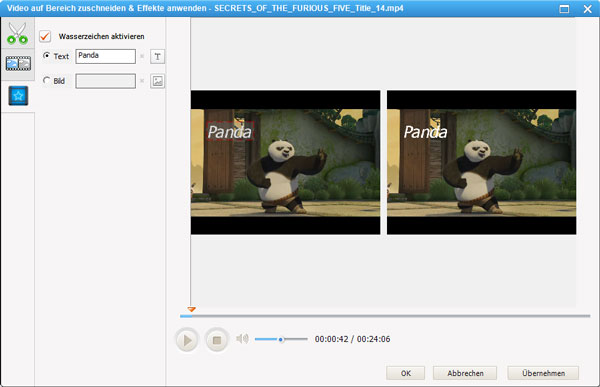
Task: Clear the Bild image path with x
Action: click(142, 81)
